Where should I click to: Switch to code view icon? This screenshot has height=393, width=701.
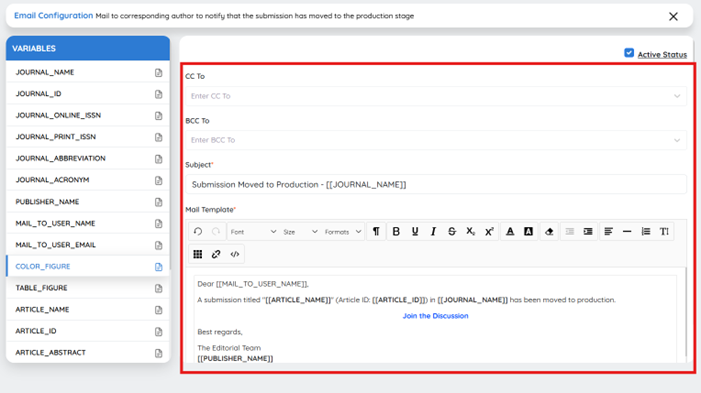(x=235, y=254)
